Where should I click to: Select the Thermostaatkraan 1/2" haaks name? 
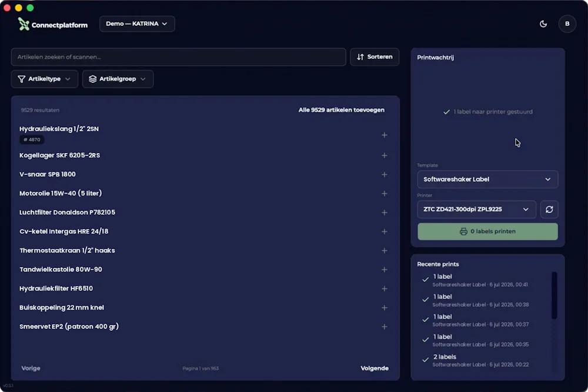(x=67, y=251)
